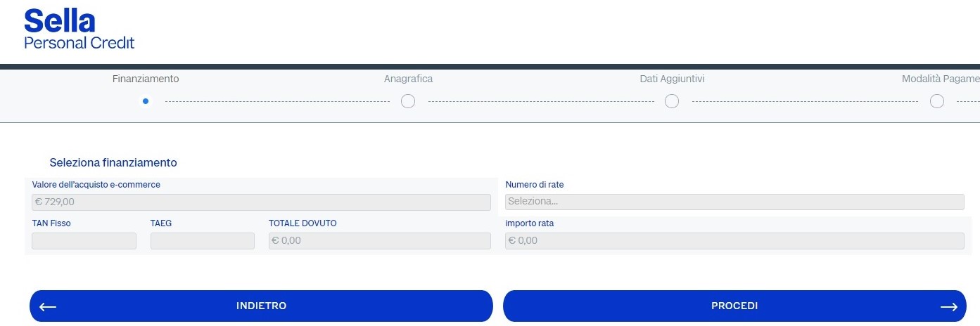Image resolution: width=980 pixels, height=326 pixels.
Task: Click the importo rata field
Action: (734, 241)
